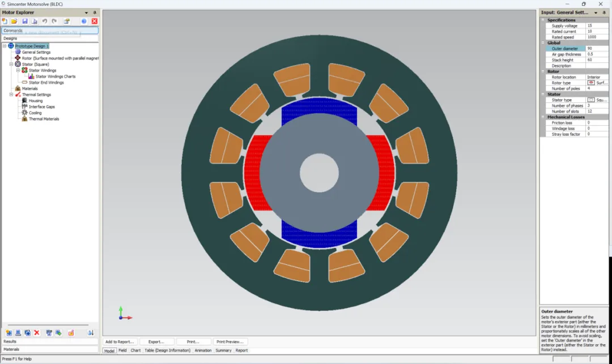The image size is (612, 364).
Task: Switch to the Field tab
Action: click(122, 350)
